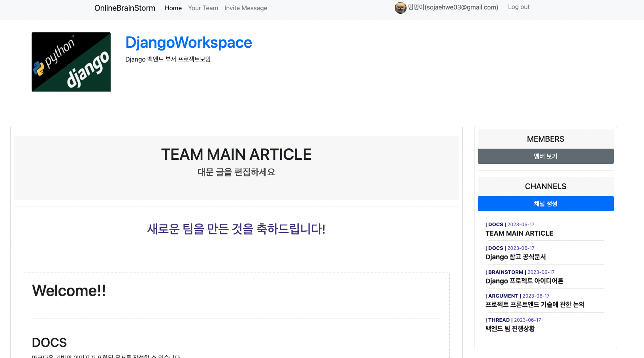Open the DjangoWorkspace python django logo image
644x358 pixels.
point(71,62)
